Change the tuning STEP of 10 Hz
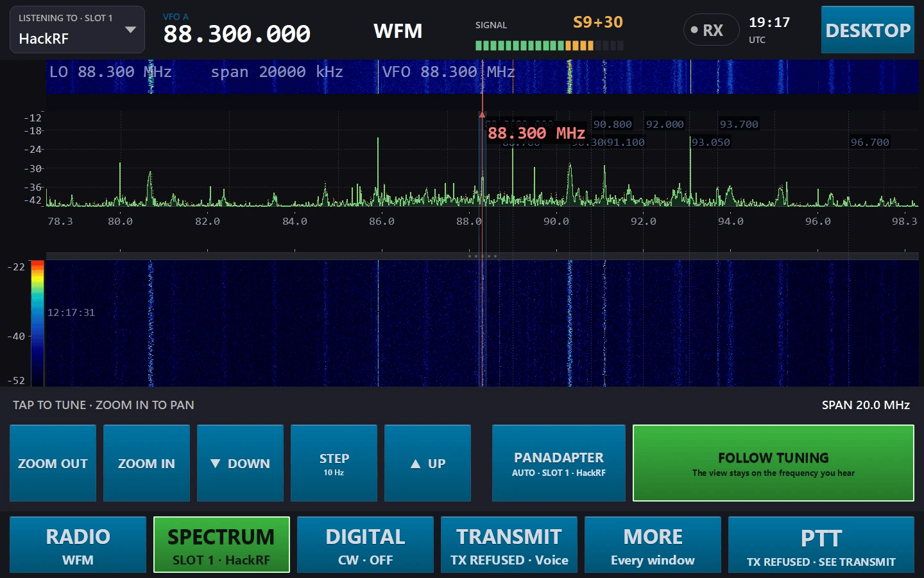This screenshot has width=924, height=578. pyautogui.click(x=334, y=463)
